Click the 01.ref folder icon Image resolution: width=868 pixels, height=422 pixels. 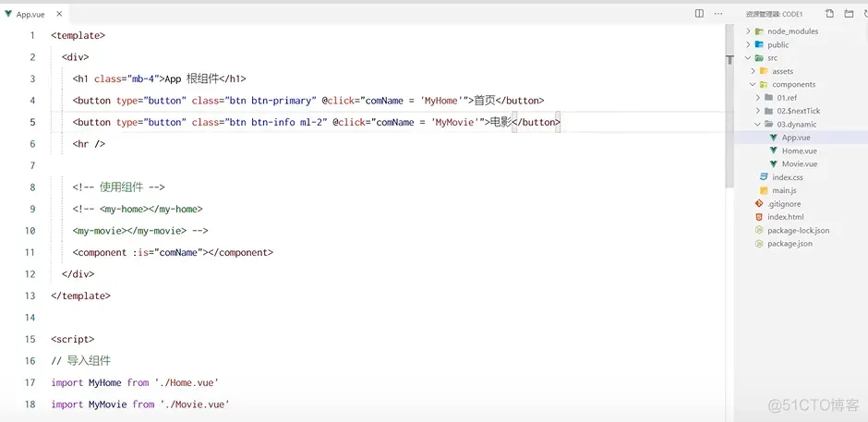click(768, 98)
